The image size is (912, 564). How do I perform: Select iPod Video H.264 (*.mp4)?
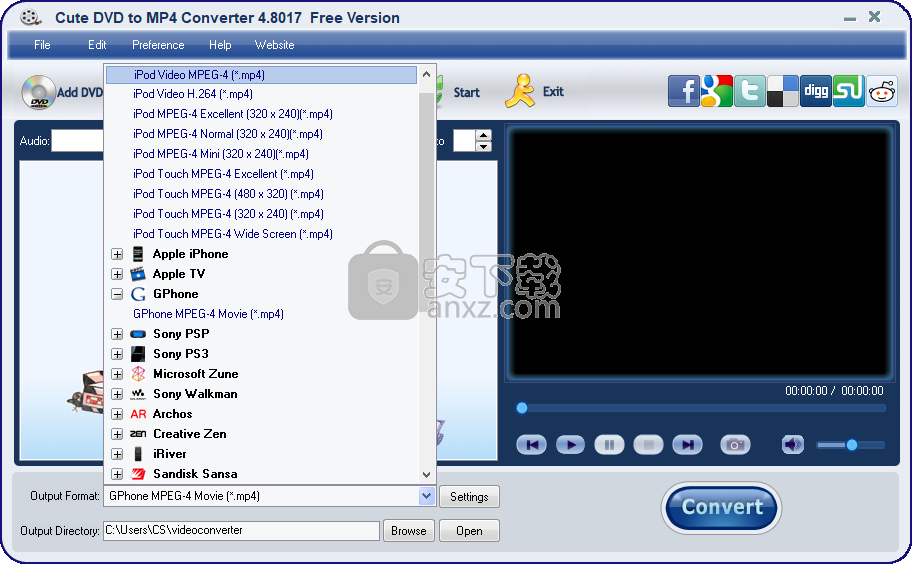pyautogui.click(x=193, y=94)
